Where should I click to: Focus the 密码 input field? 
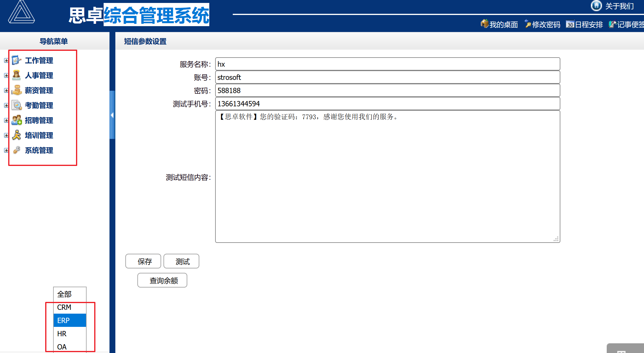coord(388,90)
